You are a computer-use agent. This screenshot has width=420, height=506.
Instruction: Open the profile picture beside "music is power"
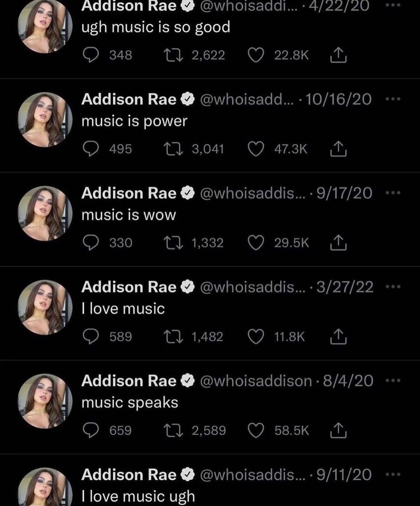coord(45,120)
